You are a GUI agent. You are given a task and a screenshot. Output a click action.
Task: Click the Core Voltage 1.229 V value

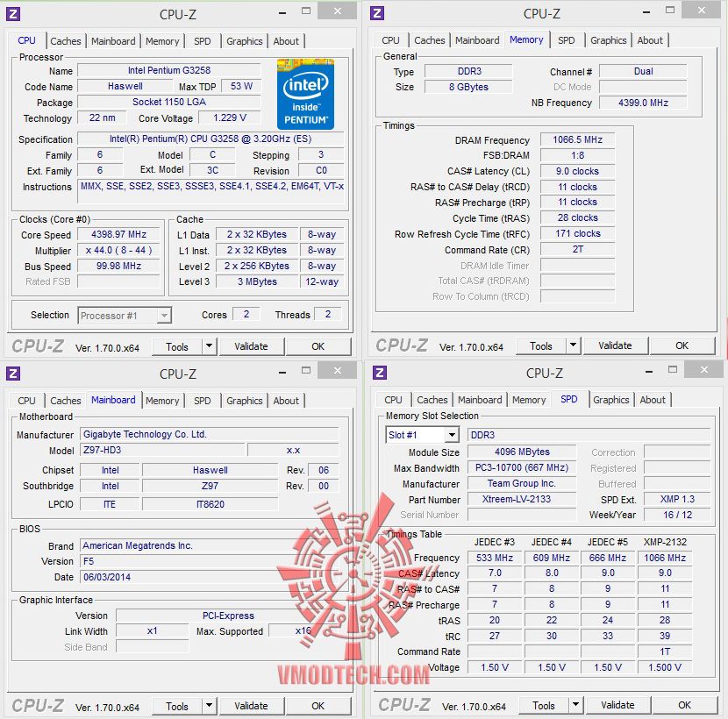point(230,117)
